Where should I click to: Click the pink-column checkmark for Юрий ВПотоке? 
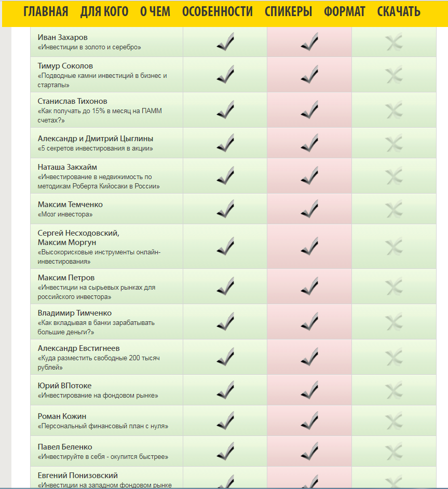click(x=309, y=390)
